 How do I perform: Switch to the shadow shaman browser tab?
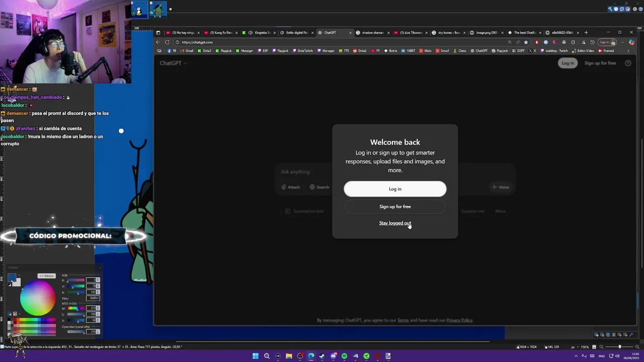click(373, 33)
